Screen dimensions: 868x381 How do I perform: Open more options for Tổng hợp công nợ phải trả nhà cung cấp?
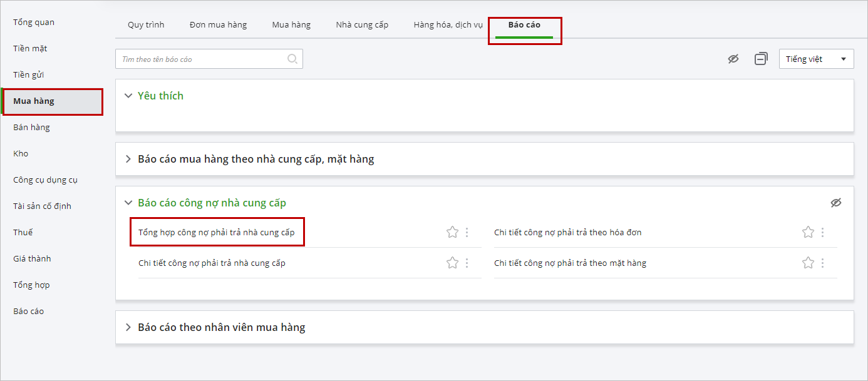467,232
